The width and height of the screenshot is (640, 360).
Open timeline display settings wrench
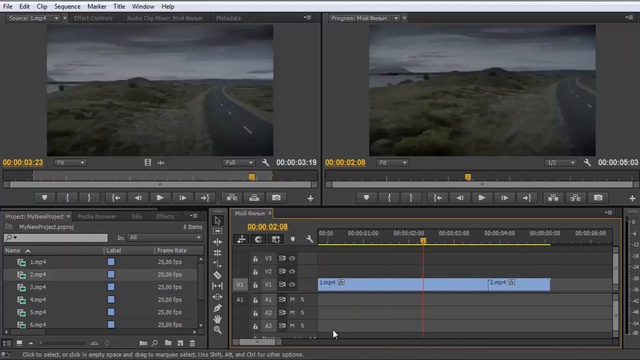[x=309, y=239]
